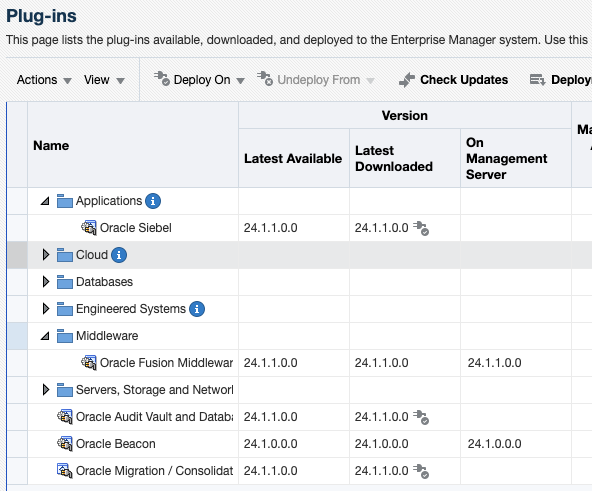Open the Undeploy From dropdown arrow

pyautogui.click(x=370, y=80)
